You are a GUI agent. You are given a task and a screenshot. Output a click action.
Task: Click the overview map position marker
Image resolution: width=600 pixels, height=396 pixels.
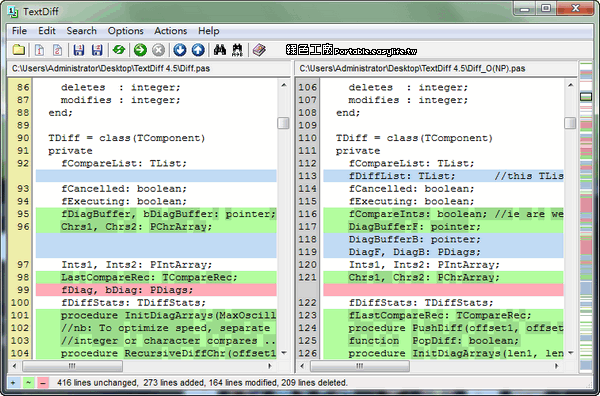tap(586, 97)
